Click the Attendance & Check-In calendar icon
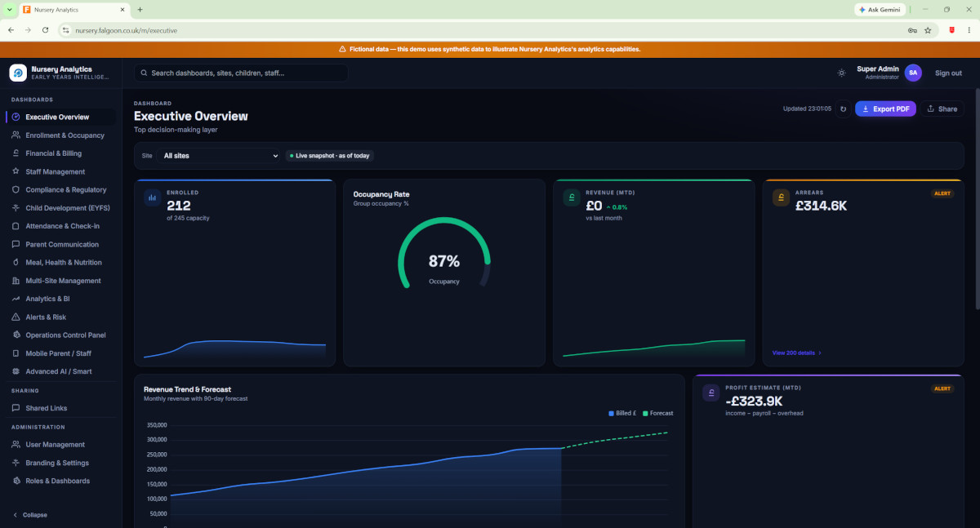 pyautogui.click(x=16, y=226)
